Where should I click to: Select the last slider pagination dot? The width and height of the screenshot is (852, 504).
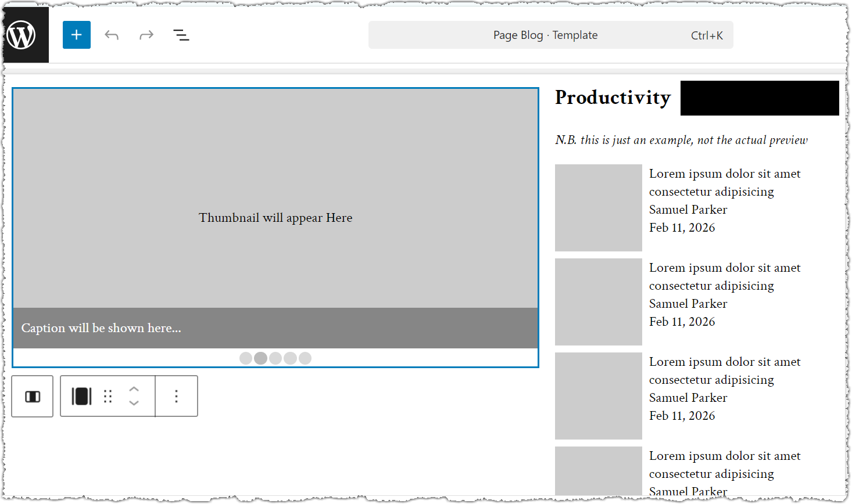point(305,358)
